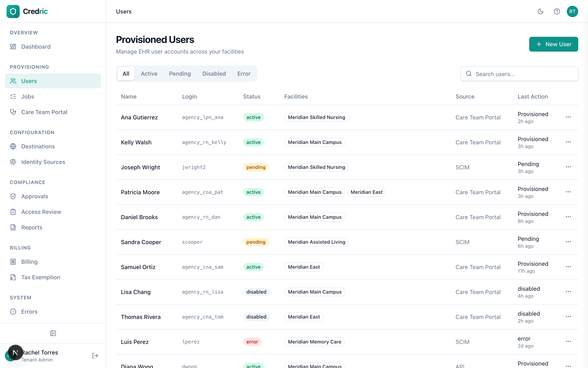Click the active badge for Kelly Walsh

pos(253,142)
